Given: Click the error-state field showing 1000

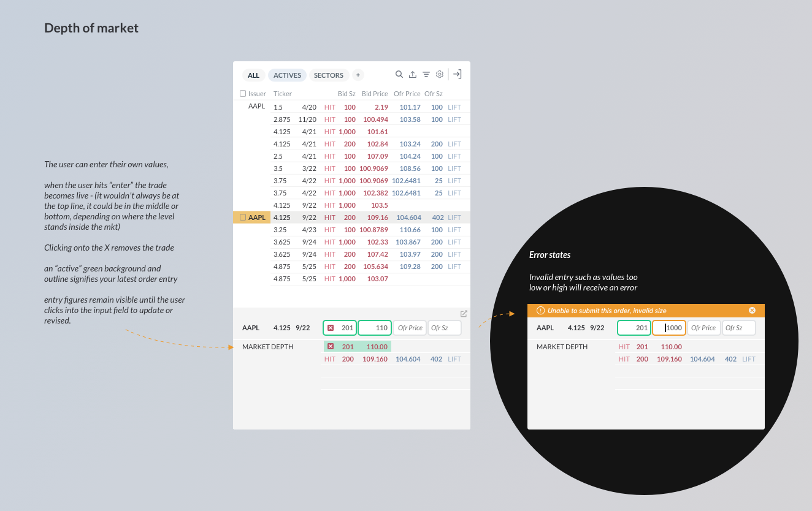Looking at the screenshot, I should pyautogui.click(x=669, y=328).
